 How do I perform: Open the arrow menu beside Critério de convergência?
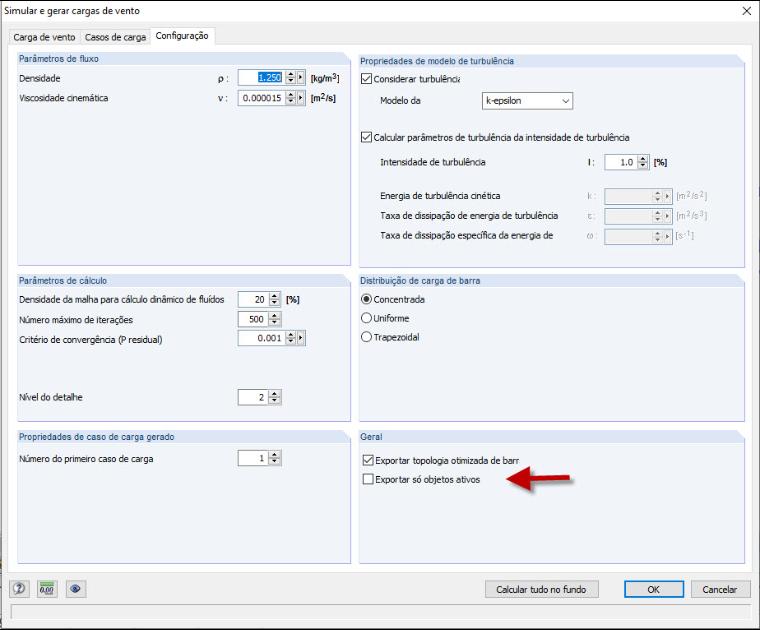pos(301,338)
